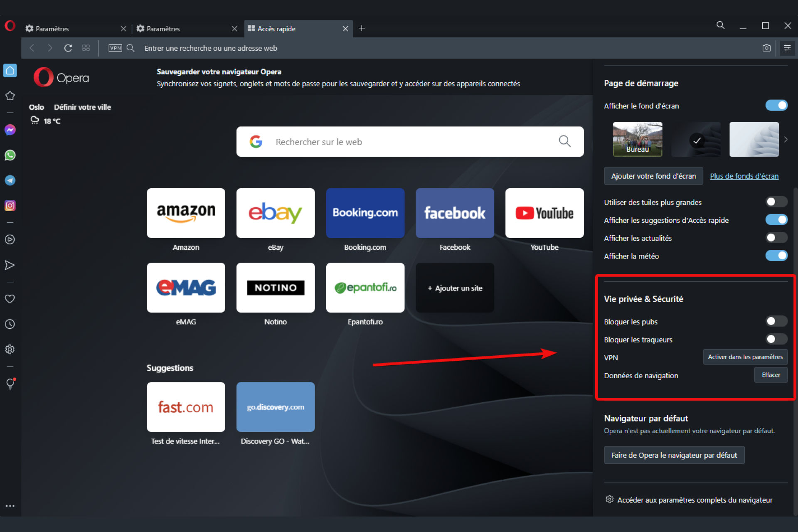This screenshot has width=798, height=532.
Task: Click Ajouter votre fond d'écran
Action: click(653, 176)
